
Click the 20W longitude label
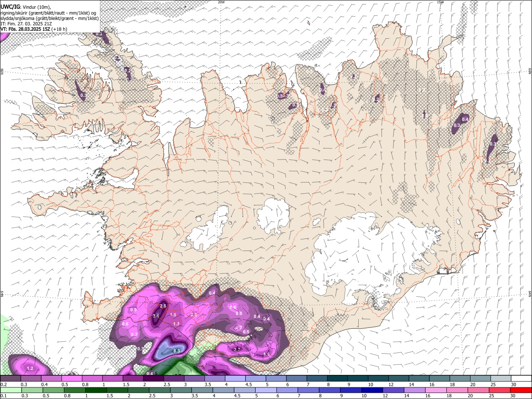coord(221,2)
